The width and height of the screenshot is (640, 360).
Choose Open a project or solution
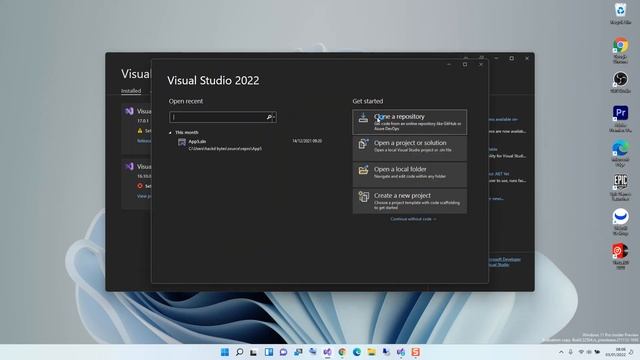tap(409, 148)
